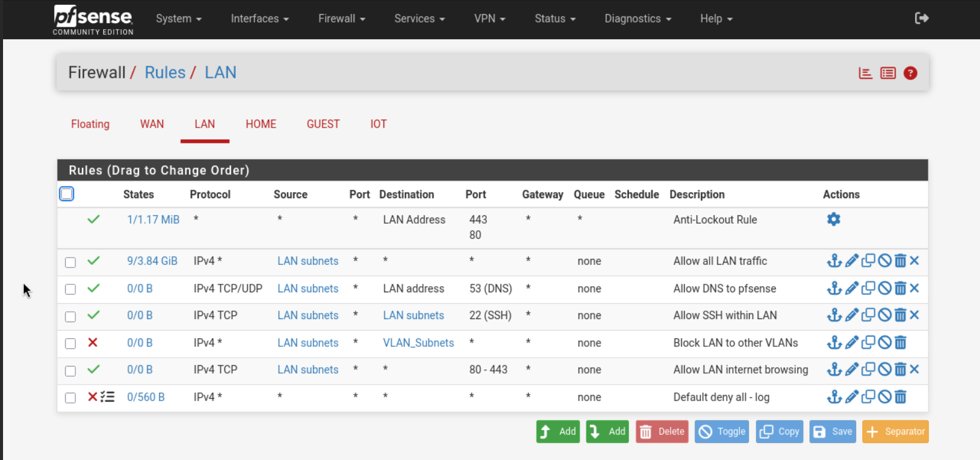Image resolution: width=980 pixels, height=460 pixels.
Task: Open related status bar-chart icon
Action: [x=865, y=73]
